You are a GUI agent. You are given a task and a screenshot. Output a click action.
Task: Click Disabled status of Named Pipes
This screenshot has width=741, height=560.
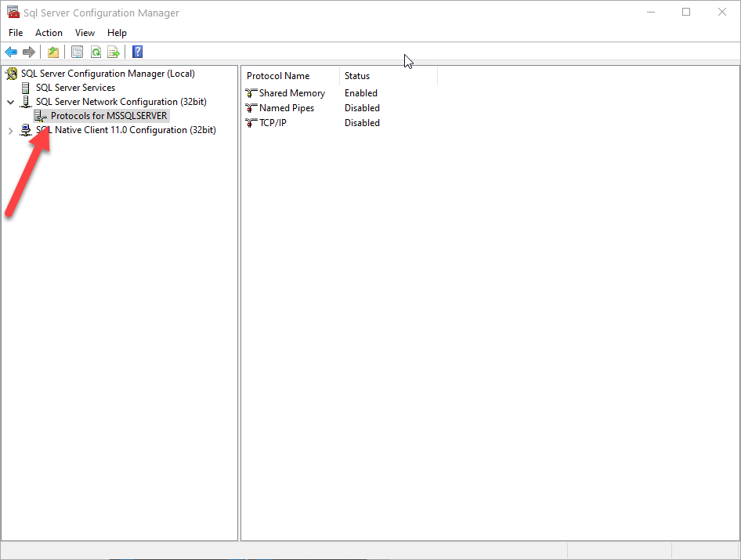point(362,108)
